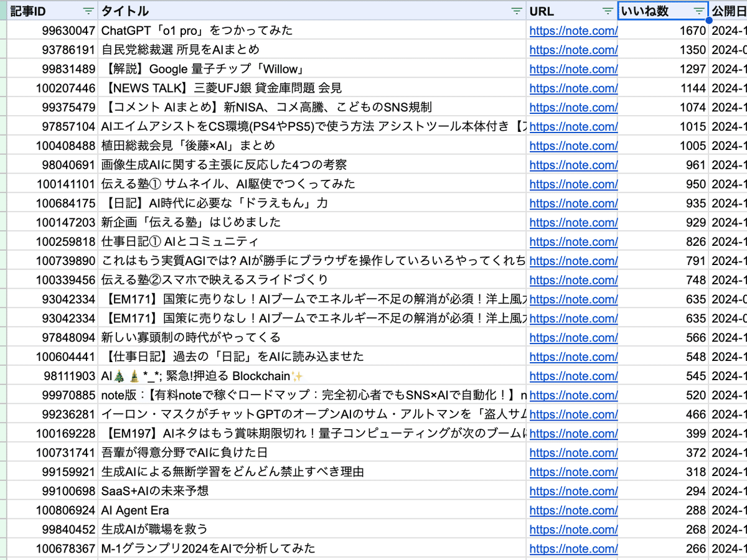
Task: Open note.com link for SaaS+AIの未来予想
Action: coord(573,492)
